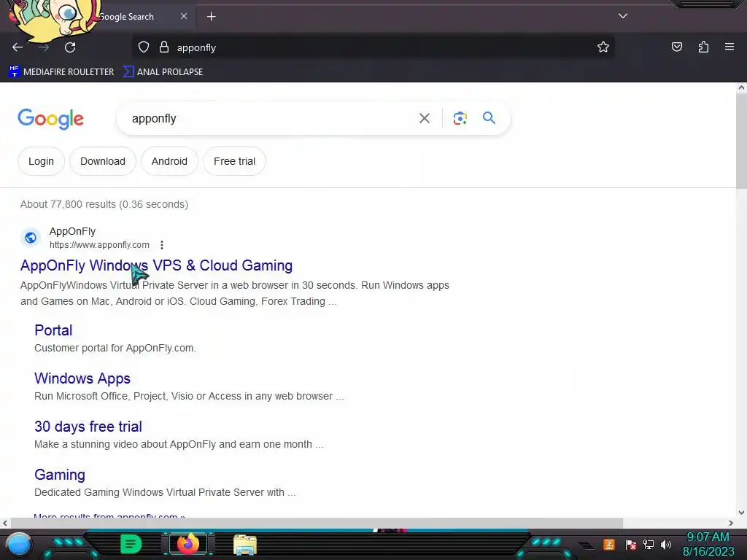
Task: Click the AppOnFly globe favicon
Action: point(31,238)
